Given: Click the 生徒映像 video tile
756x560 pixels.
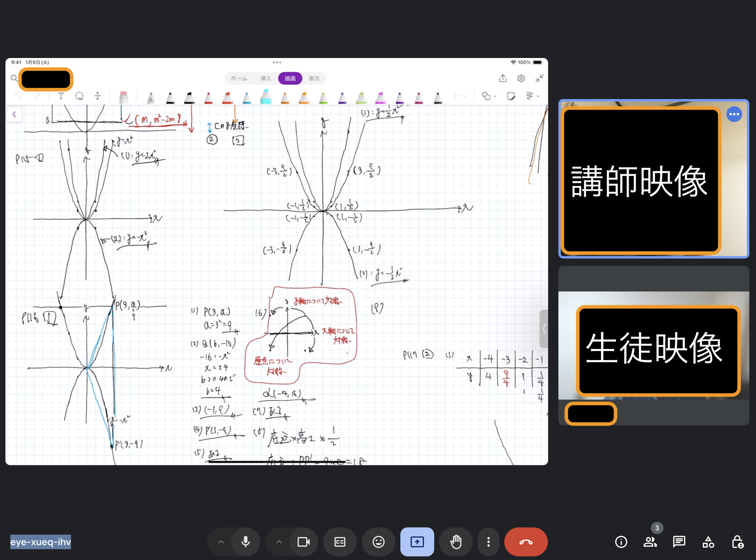Looking at the screenshot, I should point(654,346).
